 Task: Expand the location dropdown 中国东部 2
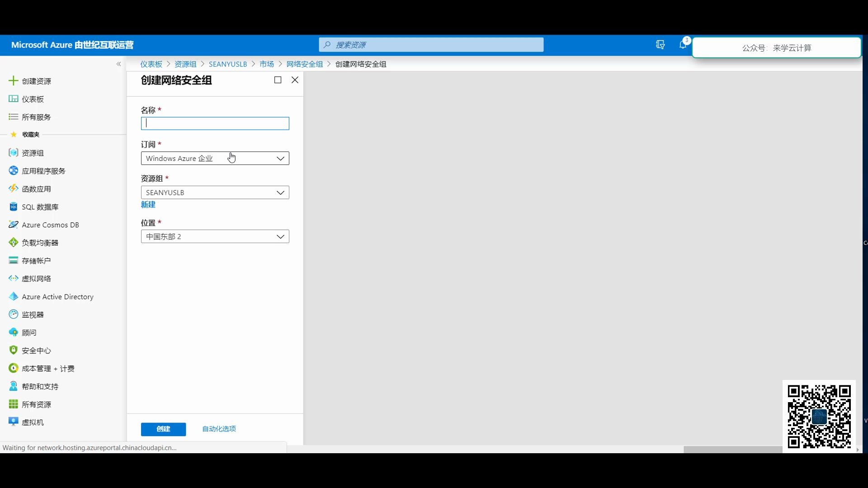pos(215,237)
